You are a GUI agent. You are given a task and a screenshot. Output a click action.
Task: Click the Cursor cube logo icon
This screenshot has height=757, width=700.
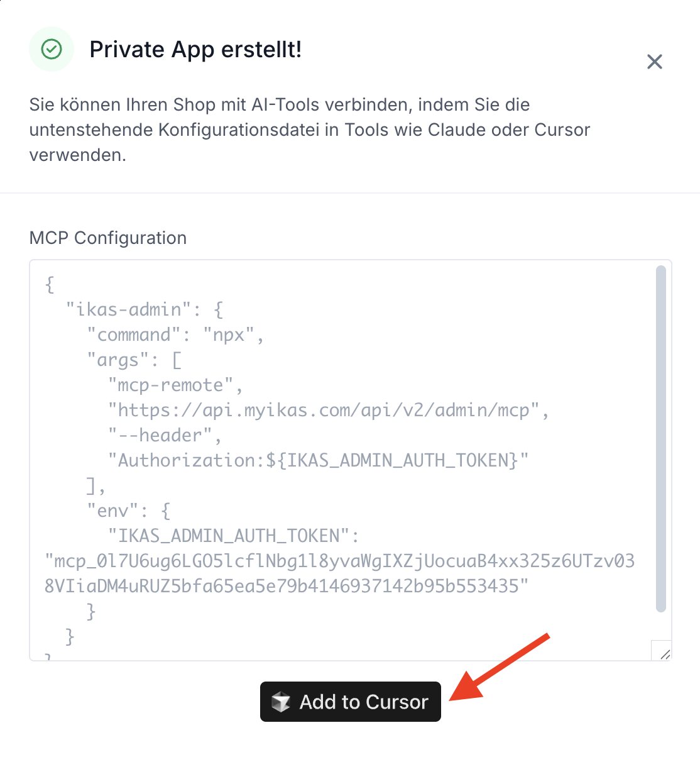[x=281, y=702]
